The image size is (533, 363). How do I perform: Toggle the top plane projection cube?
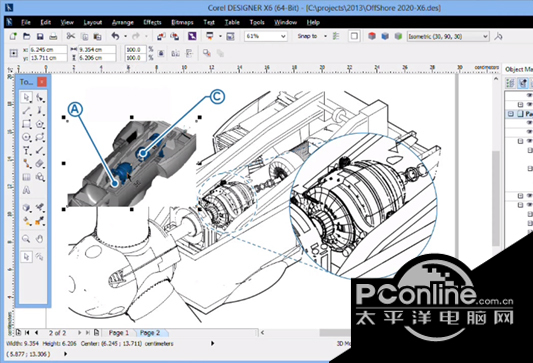pos(372,36)
